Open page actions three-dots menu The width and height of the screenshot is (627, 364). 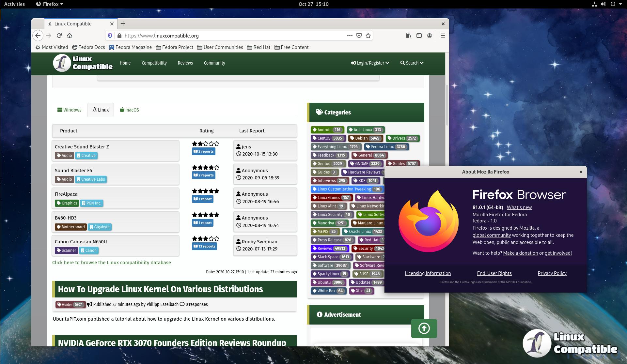[350, 36]
